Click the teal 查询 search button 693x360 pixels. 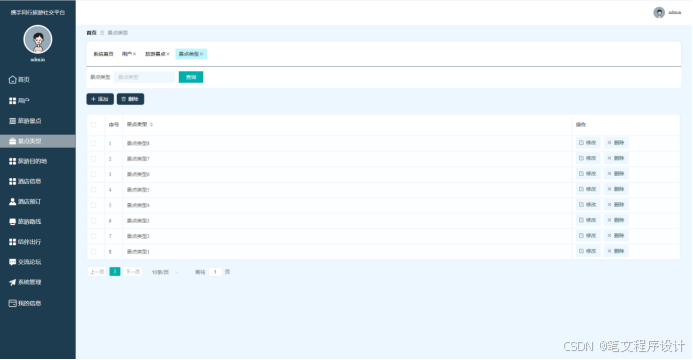[x=191, y=77]
